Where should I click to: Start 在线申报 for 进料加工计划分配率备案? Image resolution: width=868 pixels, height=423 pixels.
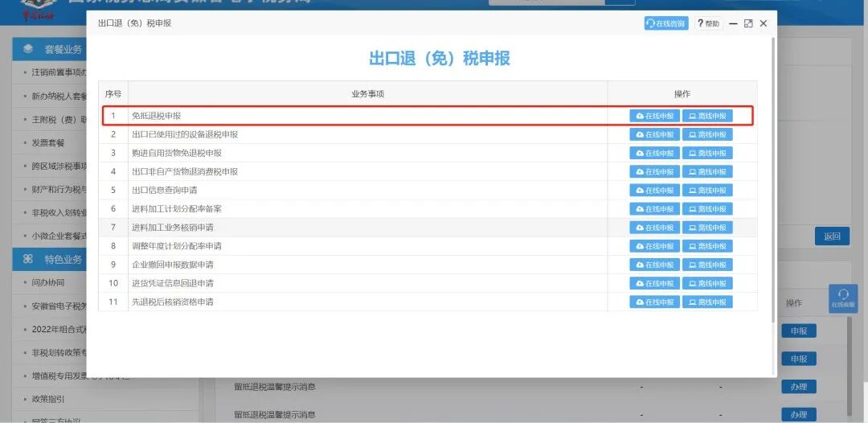654,209
